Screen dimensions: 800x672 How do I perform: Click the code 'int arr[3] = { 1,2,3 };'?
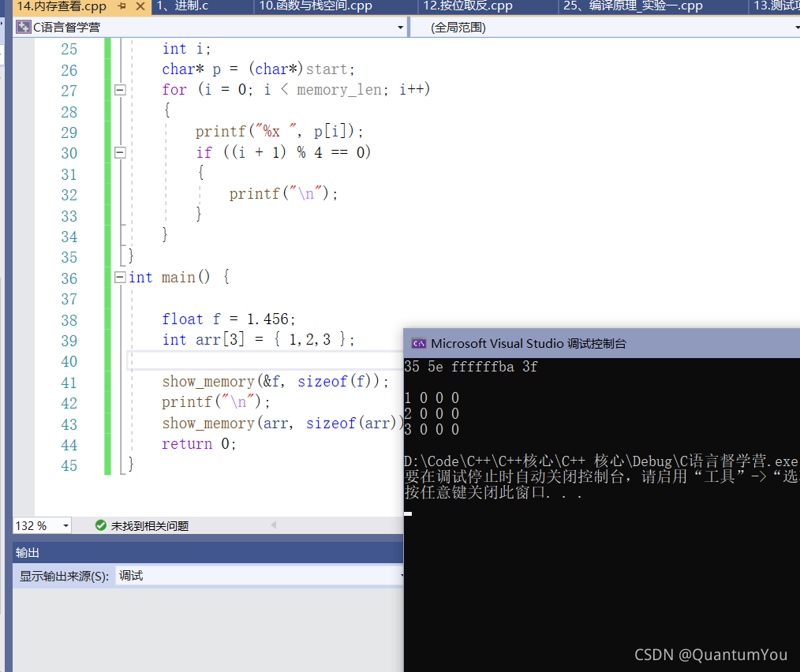pos(258,340)
